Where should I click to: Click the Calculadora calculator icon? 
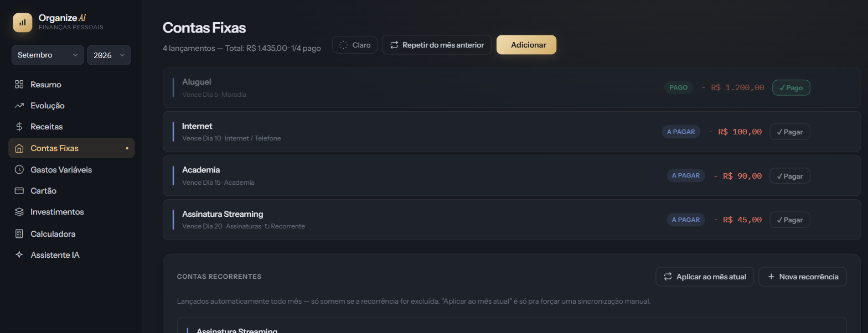pos(19,234)
